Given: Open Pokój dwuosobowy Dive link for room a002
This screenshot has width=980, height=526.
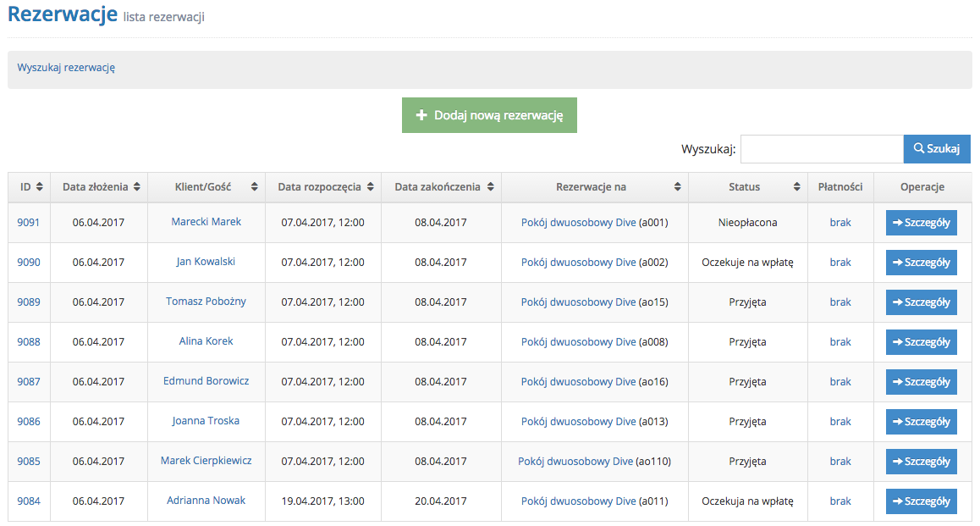Looking at the screenshot, I should tap(579, 263).
